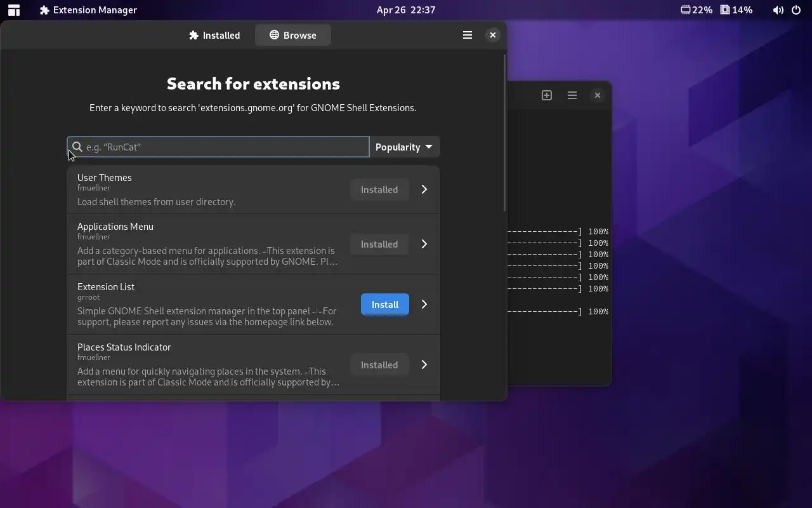Open the Popularity sort dropdown
Image resolution: width=812 pixels, height=508 pixels.
click(404, 147)
